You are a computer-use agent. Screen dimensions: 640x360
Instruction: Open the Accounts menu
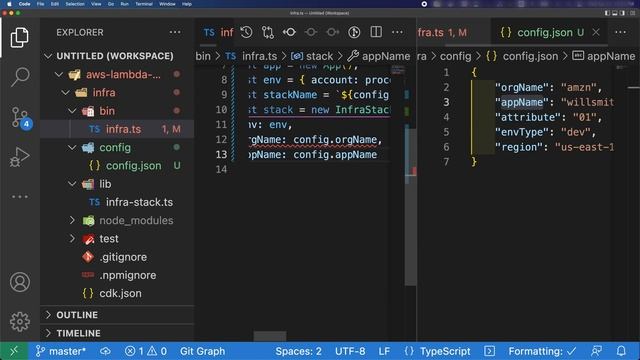coord(20,282)
